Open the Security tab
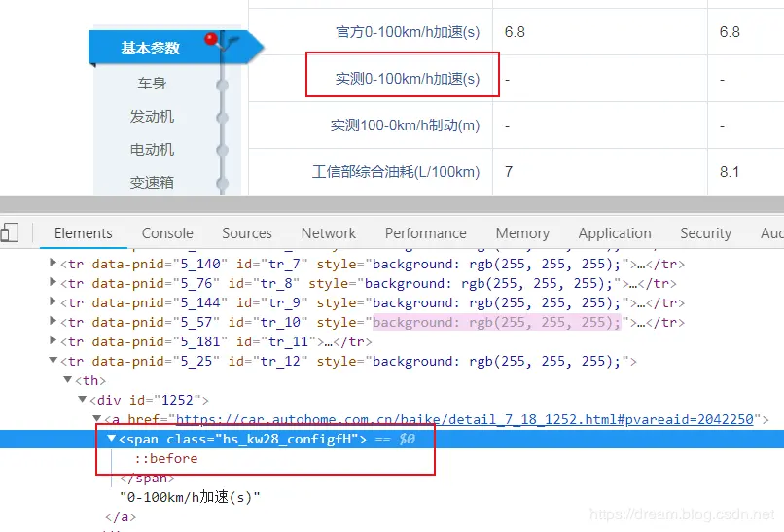Viewport: 784px width, 532px height. coord(705,233)
